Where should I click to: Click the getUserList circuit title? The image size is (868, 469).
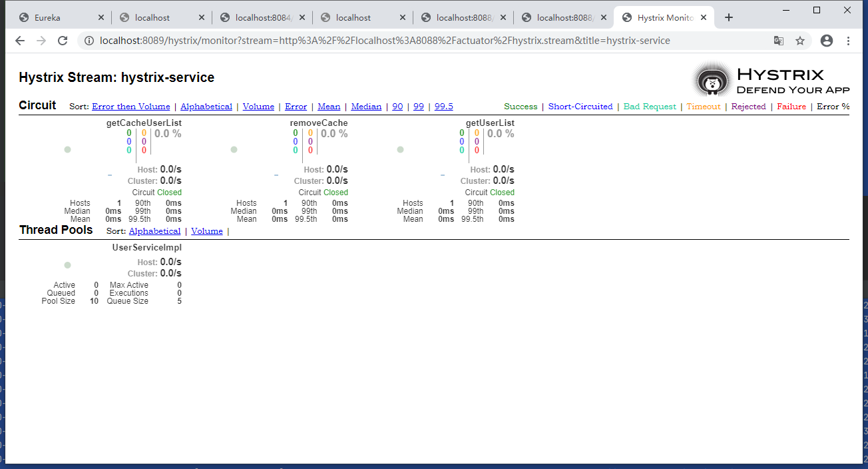(x=490, y=123)
